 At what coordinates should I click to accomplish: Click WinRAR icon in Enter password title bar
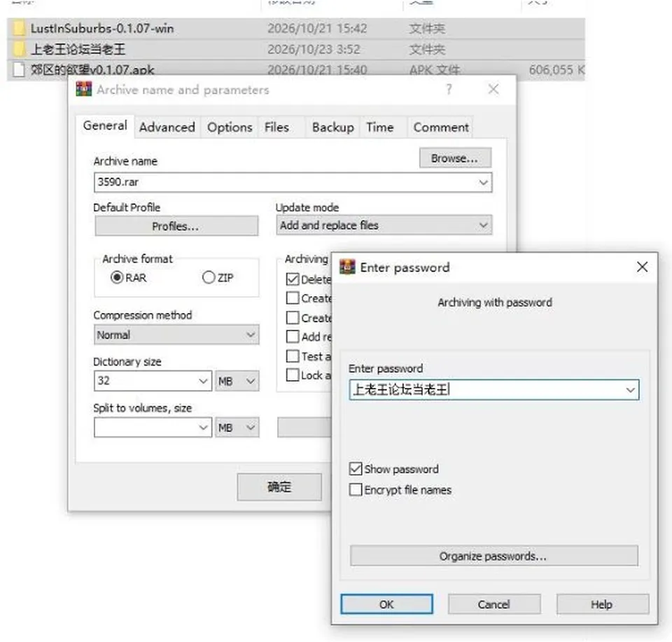[347, 267]
